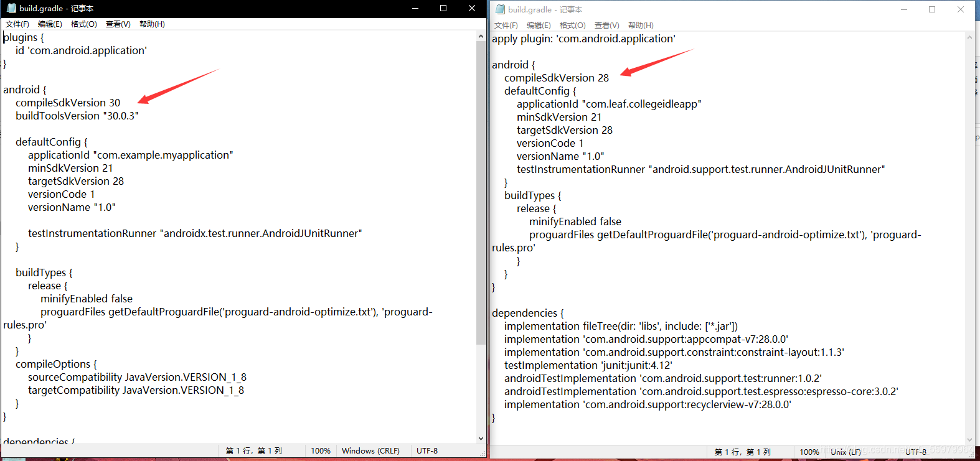Click 'implementation fileTree' dependency line
980x461 pixels.
(x=621, y=326)
